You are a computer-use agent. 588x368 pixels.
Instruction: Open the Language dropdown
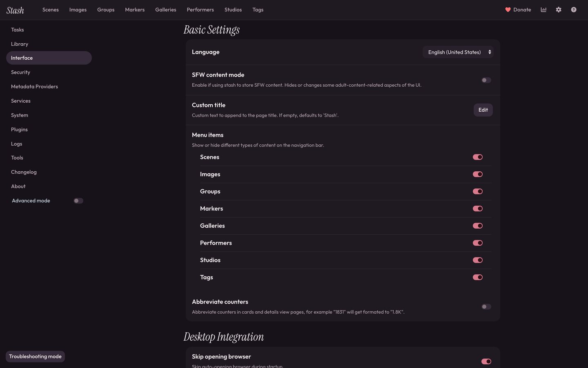(458, 52)
